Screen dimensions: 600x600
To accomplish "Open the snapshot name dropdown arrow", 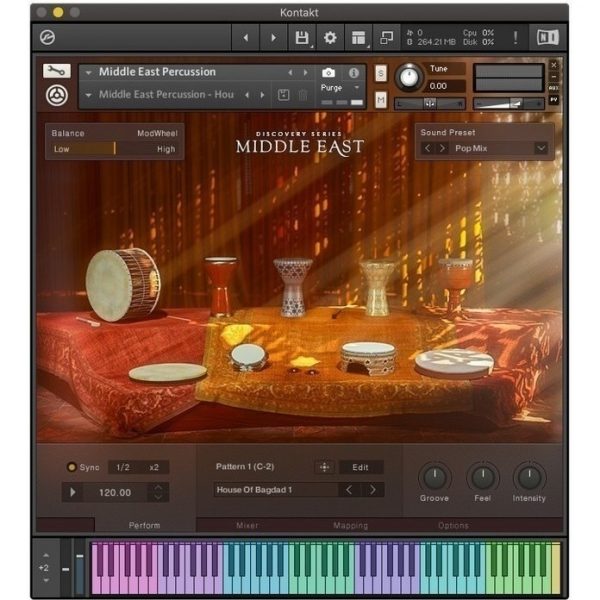I will tap(89, 95).
